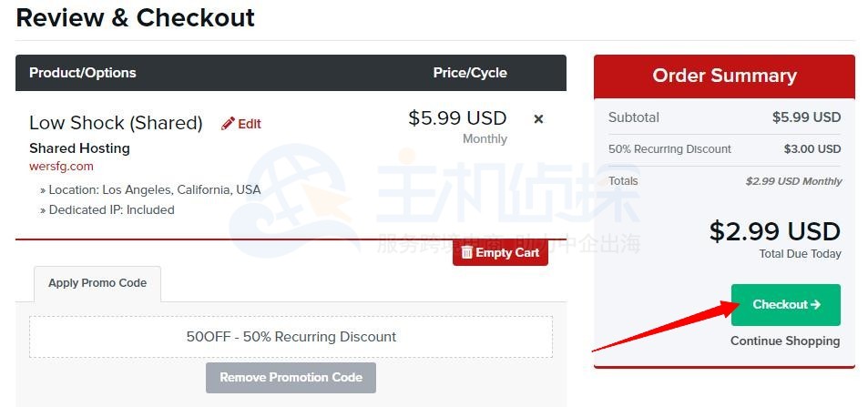Click the Price/Cycle column header
This screenshot has width=868, height=407.
point(470,73)
